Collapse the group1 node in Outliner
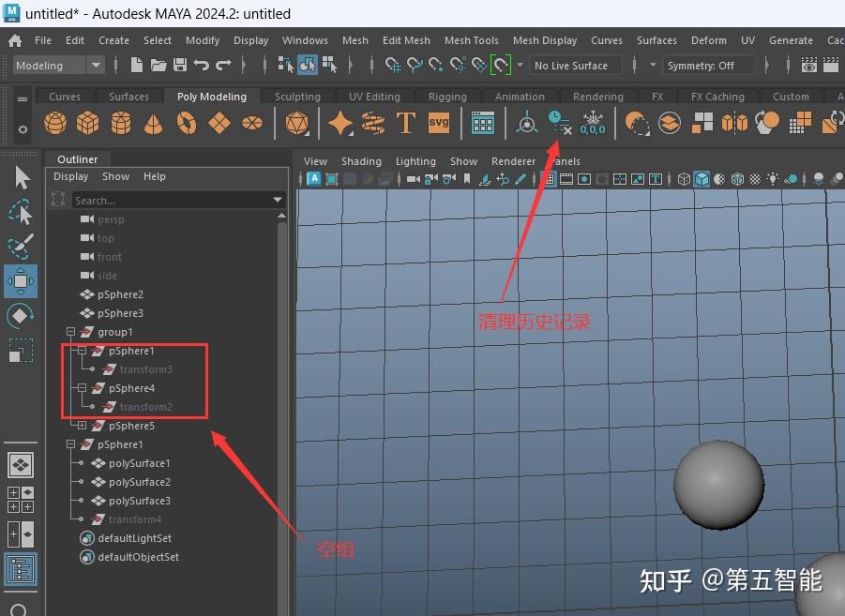Image resolution: width=845 pixels, height=616 pixels. (70, 332)
